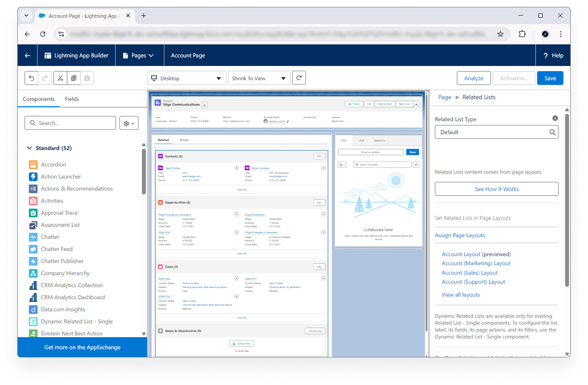
Task: Bookmark this page with the star icon
Action: 500,34
